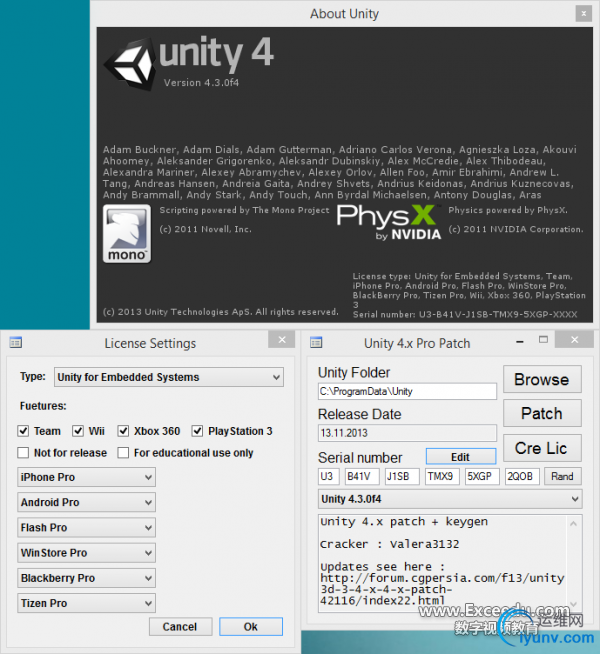Click Ok in License Settings
Image resolution: width=600 pixels, height=654 pixels.
click(251, 626)
